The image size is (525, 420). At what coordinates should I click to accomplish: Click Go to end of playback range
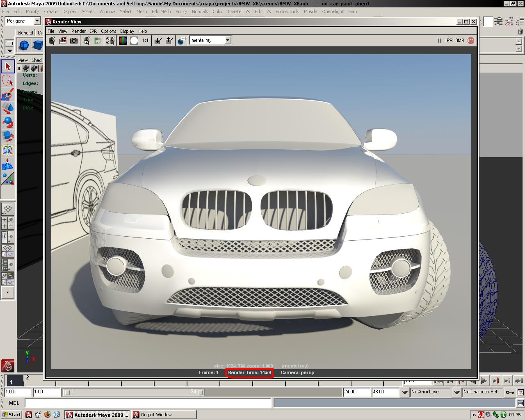click(518, 381)
